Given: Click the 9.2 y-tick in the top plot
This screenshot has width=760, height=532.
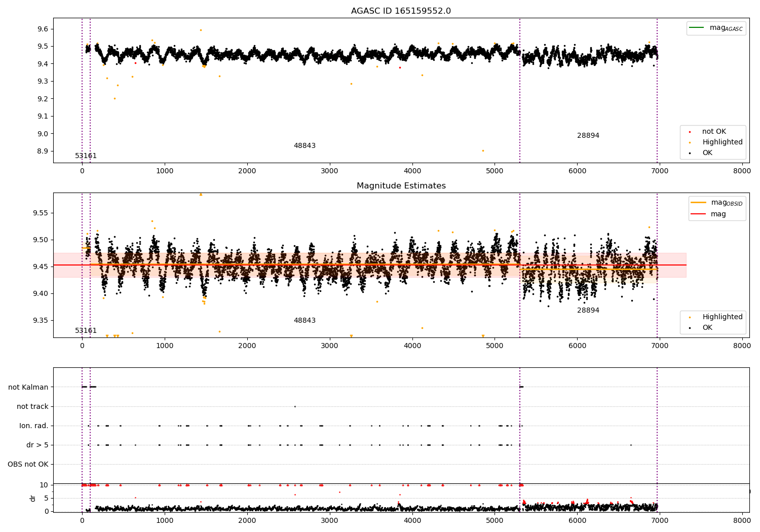Looking at the screenshot, I should (x=42, y=99).
